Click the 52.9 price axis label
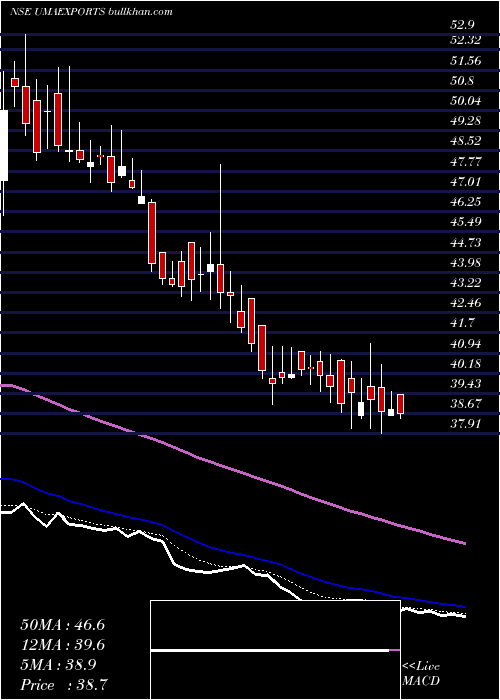Viewport: 500px width, 700px height. 462,25
